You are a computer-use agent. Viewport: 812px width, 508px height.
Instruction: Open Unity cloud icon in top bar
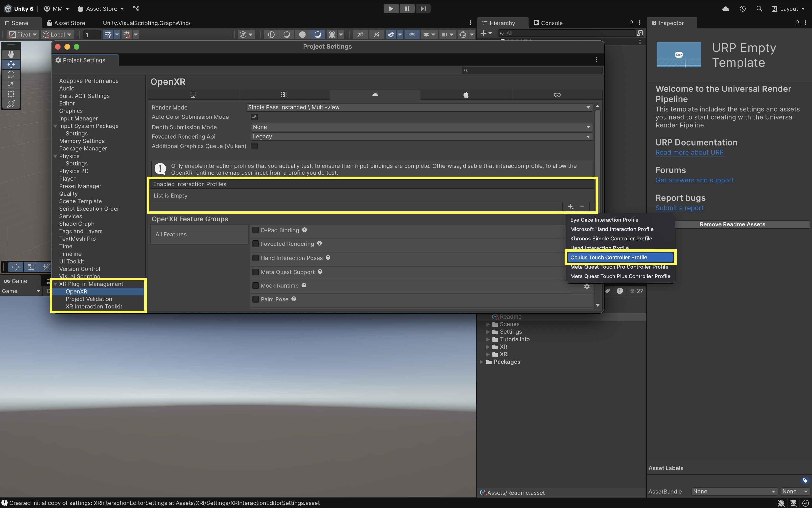pos(725,9)
